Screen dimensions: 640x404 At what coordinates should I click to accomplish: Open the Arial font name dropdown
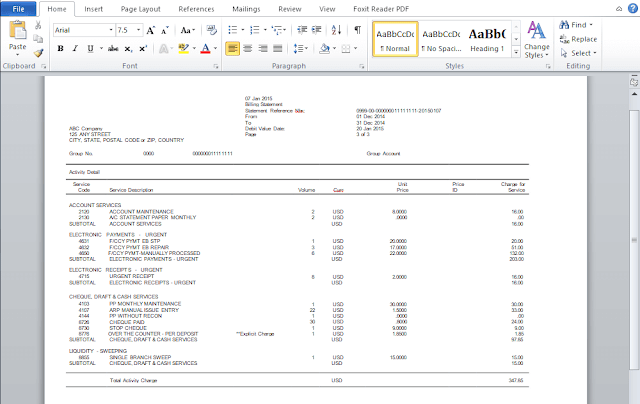click(x=111, y=30)
